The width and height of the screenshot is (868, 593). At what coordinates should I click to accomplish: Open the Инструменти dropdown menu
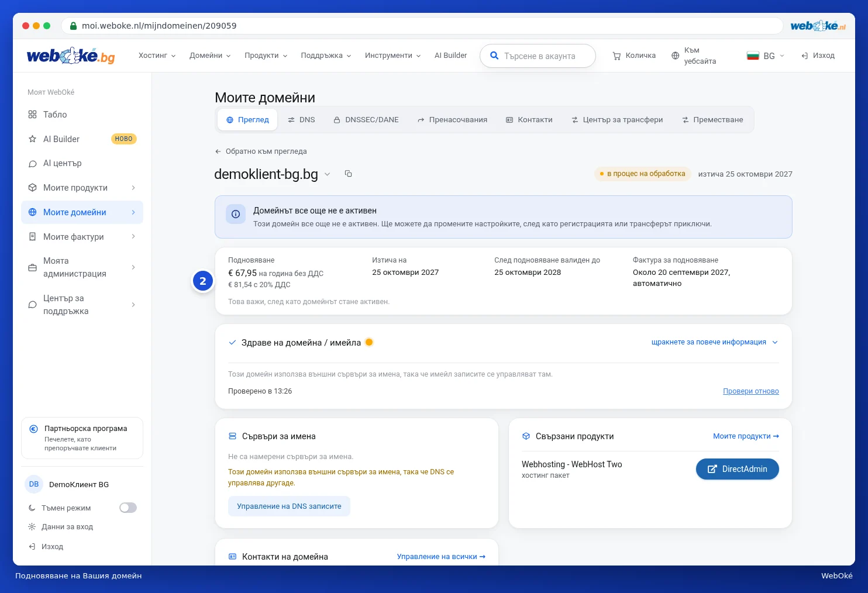(x=392, y=56)
